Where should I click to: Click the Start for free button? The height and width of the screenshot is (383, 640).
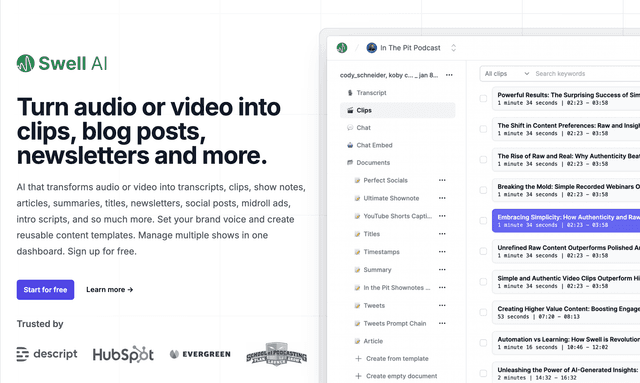coord(45,289)
